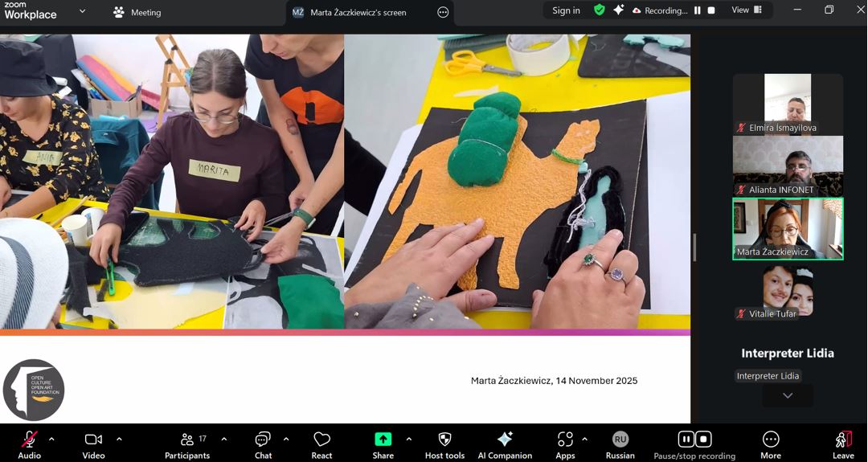
Task: Launch the AI Companion
Action: coord(505,440)
